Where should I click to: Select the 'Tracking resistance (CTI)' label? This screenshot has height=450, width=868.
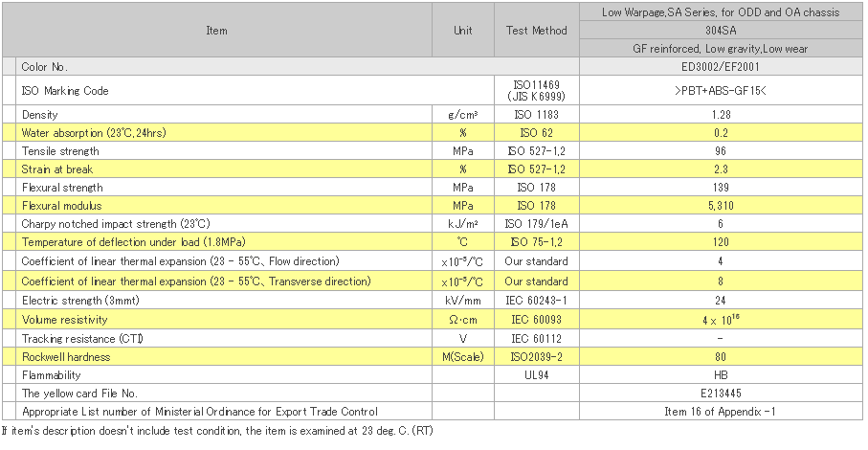click(x=82, y=339)
